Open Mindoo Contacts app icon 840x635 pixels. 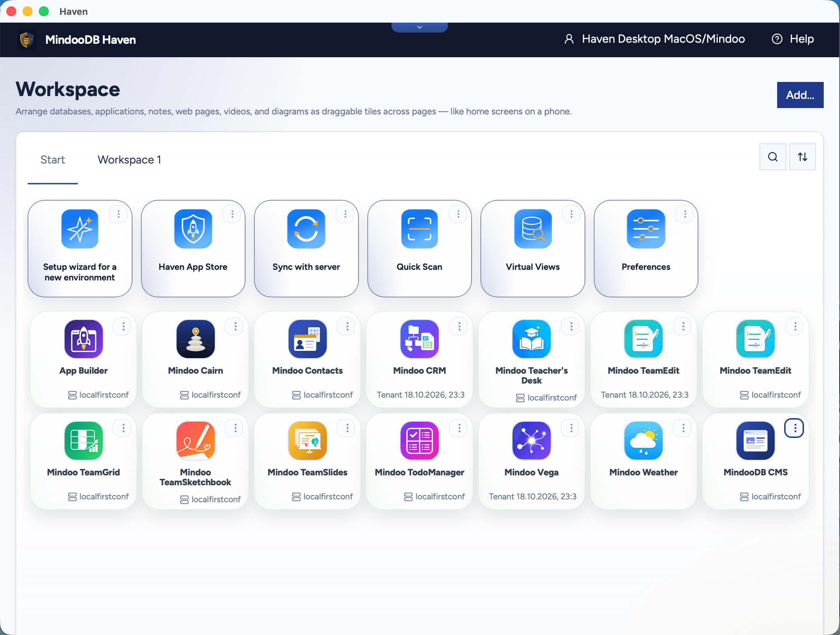coord(308,339)
